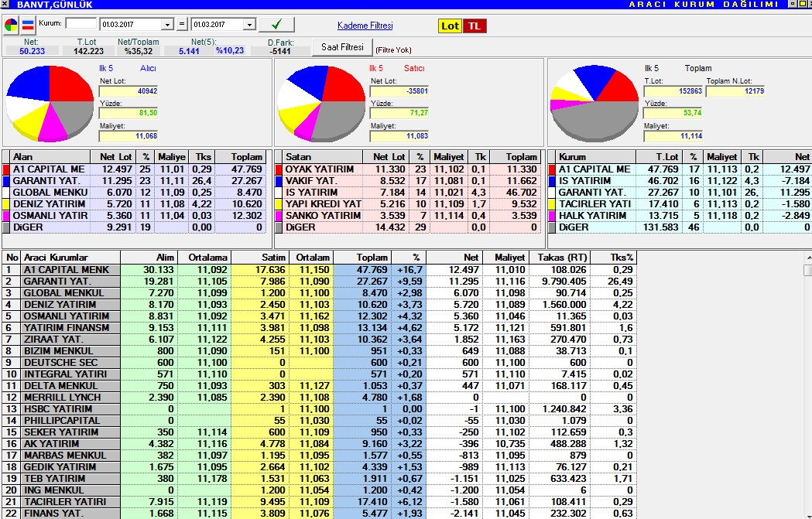Click VAKIF YAT. in the Satan table
This screenshot has height=519, width=812.
[311, 181]
